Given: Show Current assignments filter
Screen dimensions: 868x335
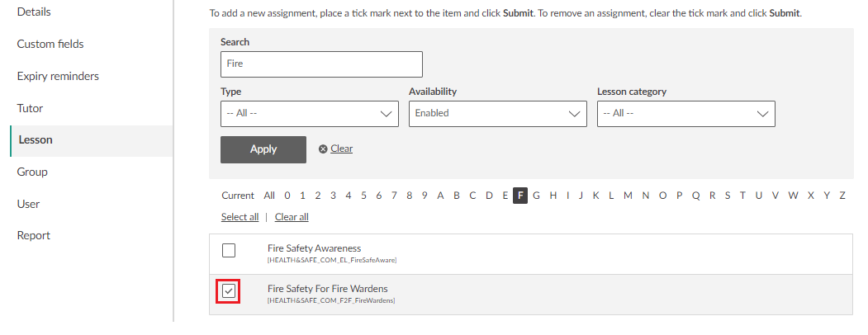Looking at the screenshot, I should point(238,196).
